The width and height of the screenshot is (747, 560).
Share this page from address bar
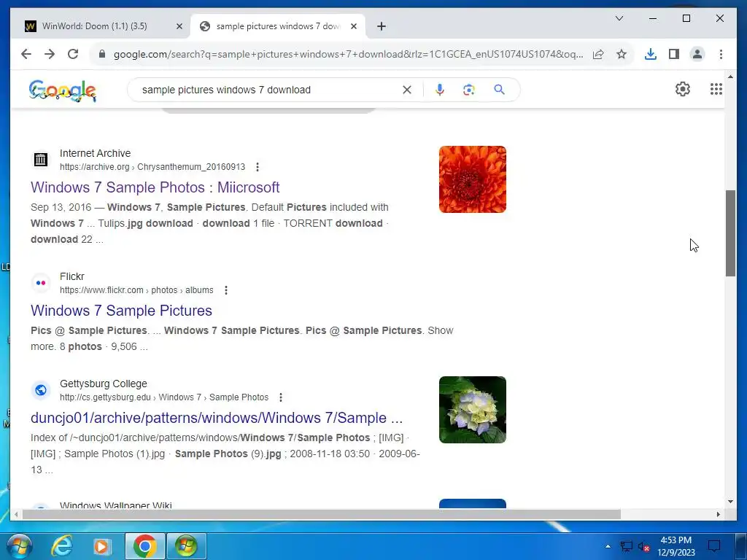[x=598, y=54]
